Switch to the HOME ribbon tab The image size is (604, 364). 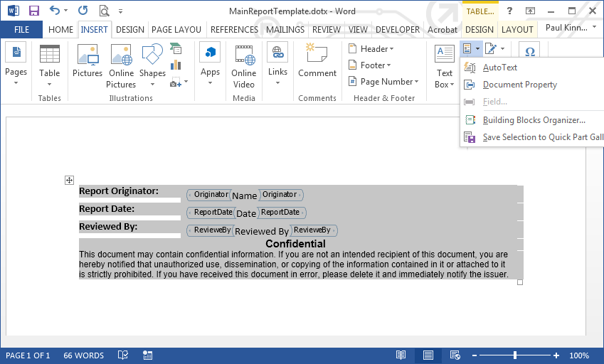(x=60, y=30)
